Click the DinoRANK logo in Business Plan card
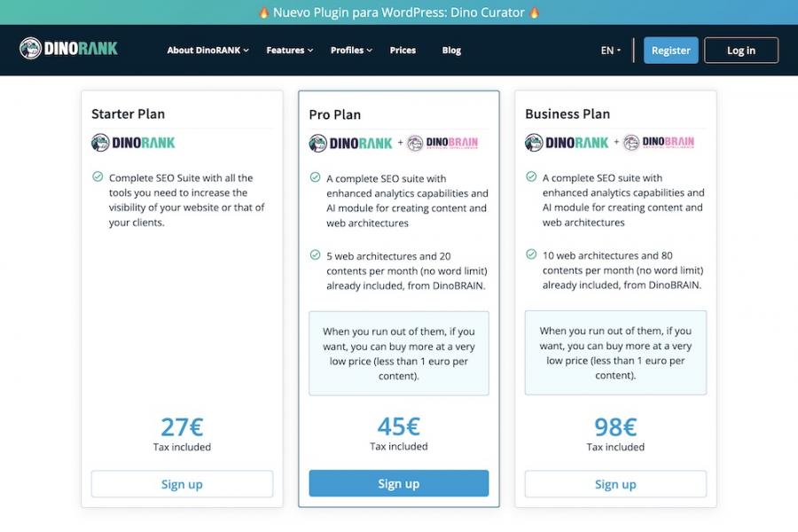Image resolution: width=798 pixels, height=532 pixels. point(567,143)
